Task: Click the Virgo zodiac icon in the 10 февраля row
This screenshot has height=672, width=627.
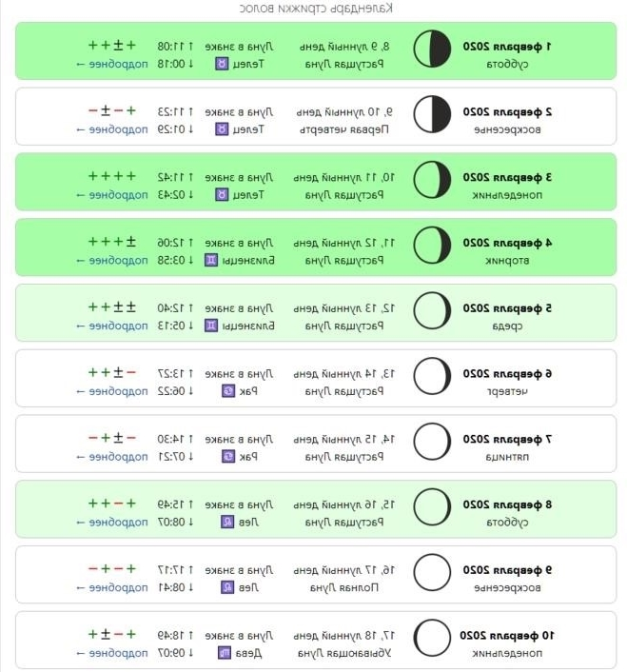Action: 224,653
